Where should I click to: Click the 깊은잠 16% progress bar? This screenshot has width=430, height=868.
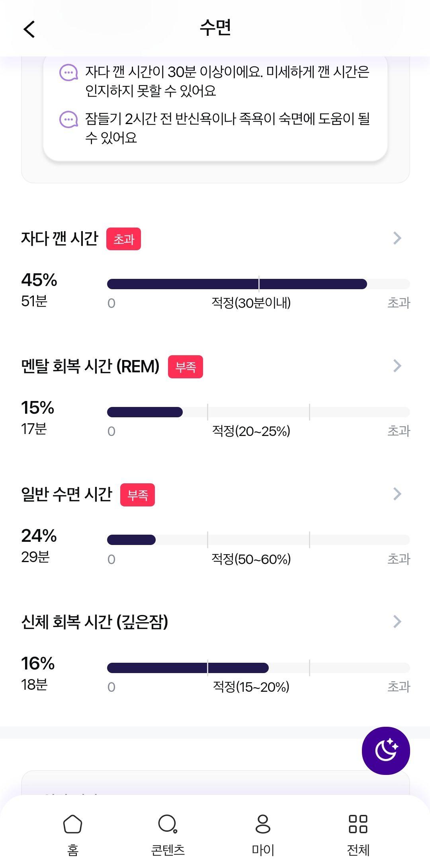(258, 668)
